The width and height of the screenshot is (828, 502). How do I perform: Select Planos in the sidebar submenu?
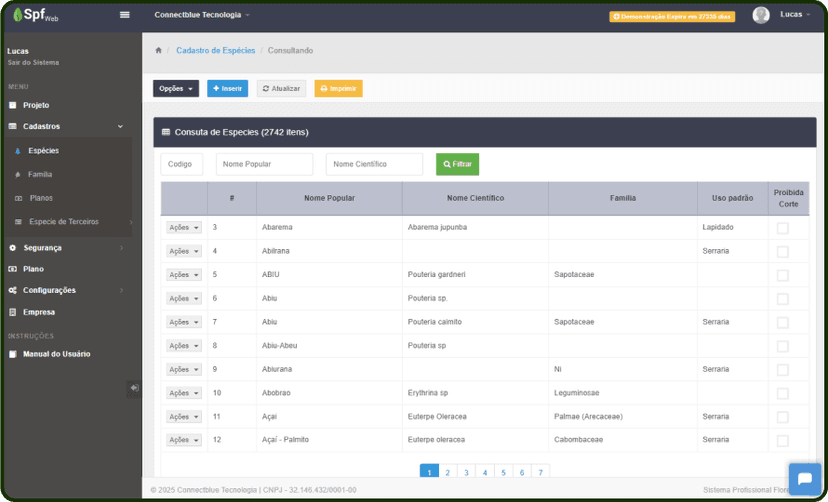[41, 198]
